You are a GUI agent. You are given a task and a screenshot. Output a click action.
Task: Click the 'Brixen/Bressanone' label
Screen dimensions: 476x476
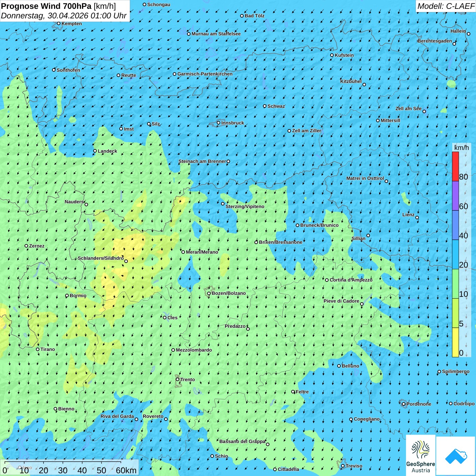[280, 242]
